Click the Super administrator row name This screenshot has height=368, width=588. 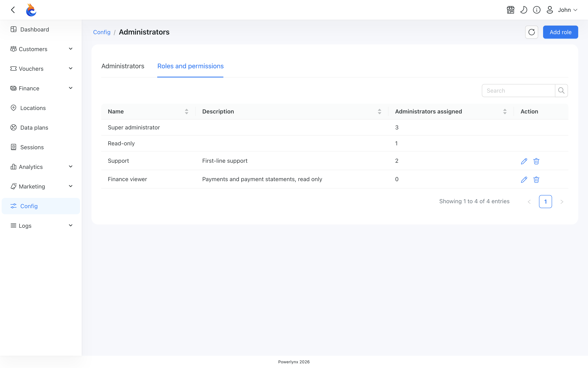(134, 127)
